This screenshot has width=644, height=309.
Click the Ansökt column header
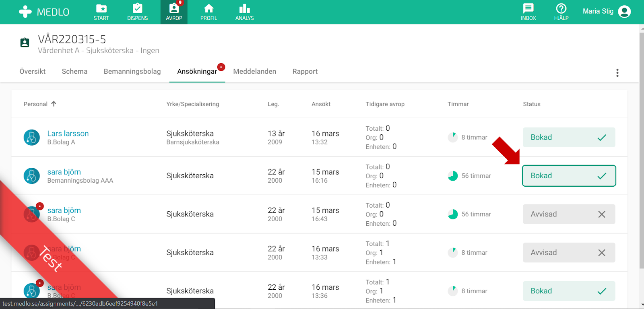coord(321,104)
